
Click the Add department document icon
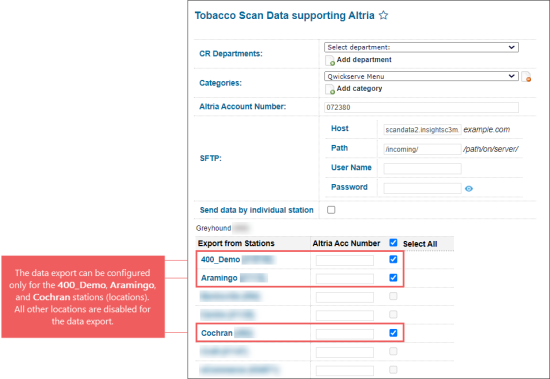[330, 60]
